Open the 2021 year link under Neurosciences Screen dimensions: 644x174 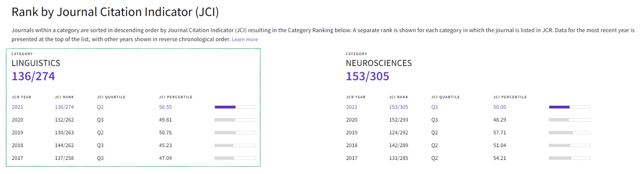(352, 107)
